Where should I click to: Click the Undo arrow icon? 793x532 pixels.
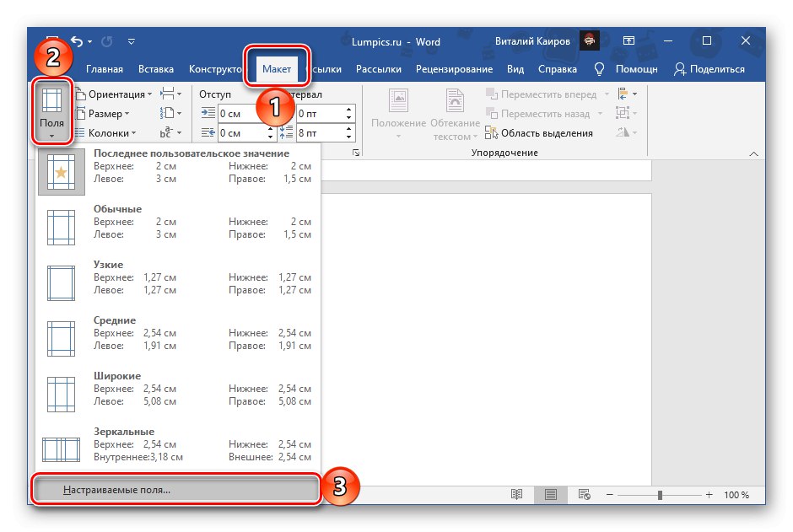point(77,41)
